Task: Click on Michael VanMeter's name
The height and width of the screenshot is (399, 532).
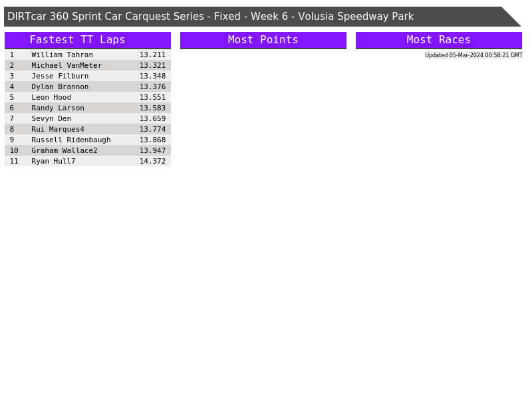Action: [x=66, y=65]
